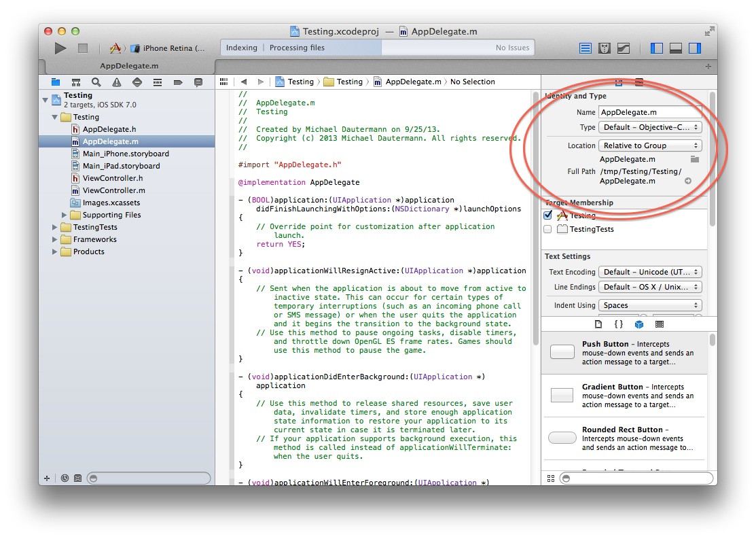This screenshot has width=756, height=539.
Task: Open the Symbol navigator
Action: (x=75, y=82)
